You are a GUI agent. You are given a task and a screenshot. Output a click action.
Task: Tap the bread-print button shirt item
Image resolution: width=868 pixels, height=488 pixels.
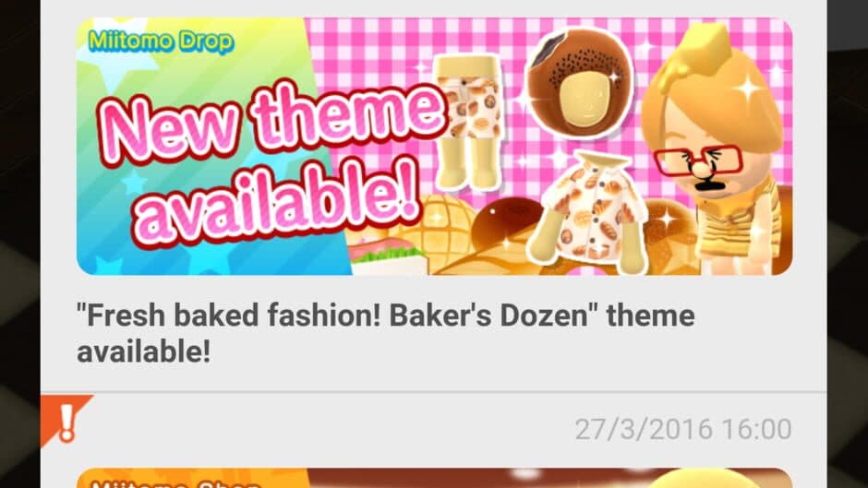[x=590, y=213]
